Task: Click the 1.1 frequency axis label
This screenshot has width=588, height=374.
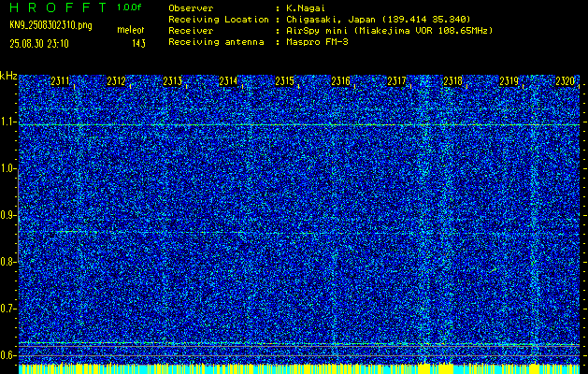Action: click(7, 122)
